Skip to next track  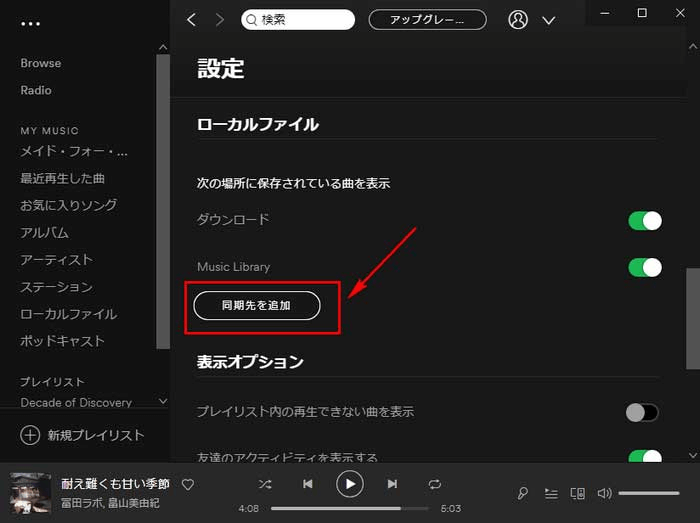(x=392, y=484)
